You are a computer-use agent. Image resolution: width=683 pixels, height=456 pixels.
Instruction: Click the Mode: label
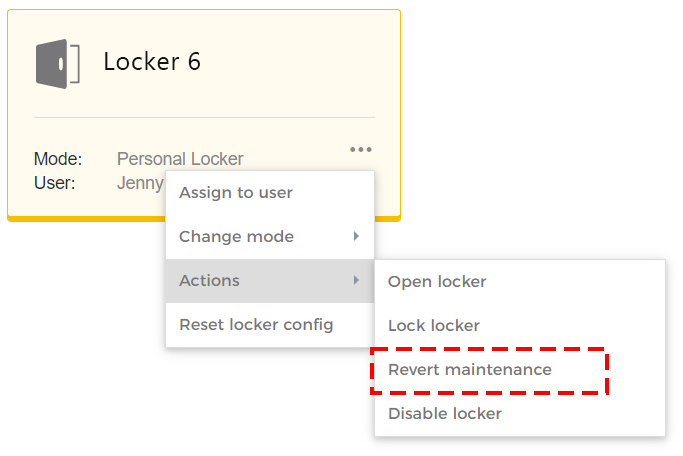(58, 159)
